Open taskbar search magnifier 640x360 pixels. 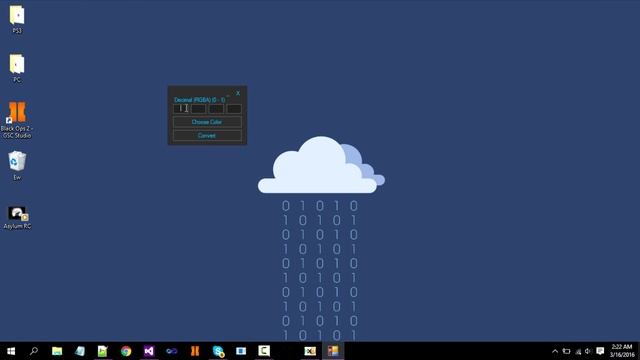(34, 351)
